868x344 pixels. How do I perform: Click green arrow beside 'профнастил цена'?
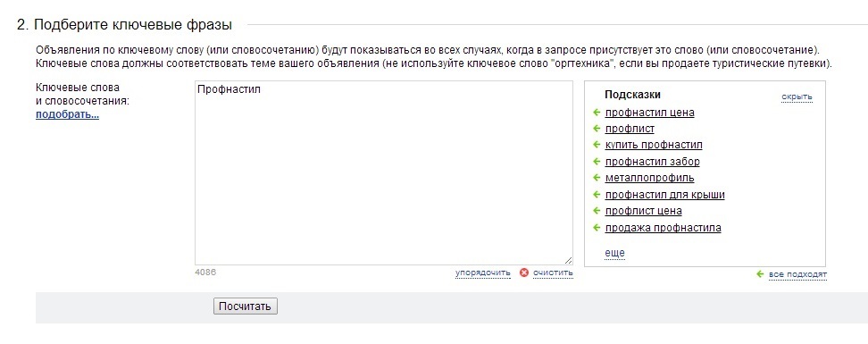pyautogui.click(x=597, y=113)
